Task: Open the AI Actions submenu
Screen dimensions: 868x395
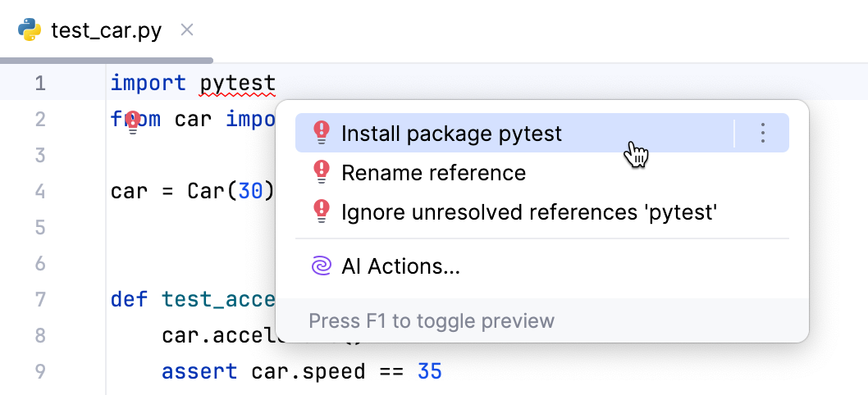Action: tap(400, 266)
